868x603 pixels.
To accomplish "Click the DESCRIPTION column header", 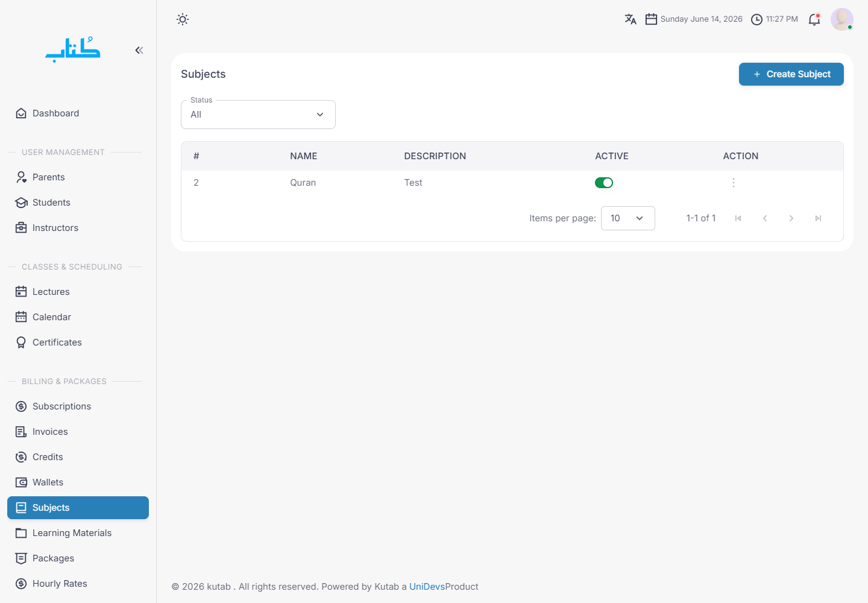I will pos(435,156).
